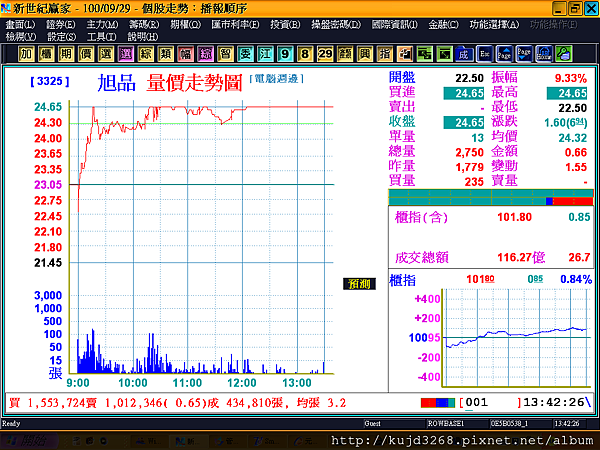Open the 主力(M) menu

click(x=102, y=24)
